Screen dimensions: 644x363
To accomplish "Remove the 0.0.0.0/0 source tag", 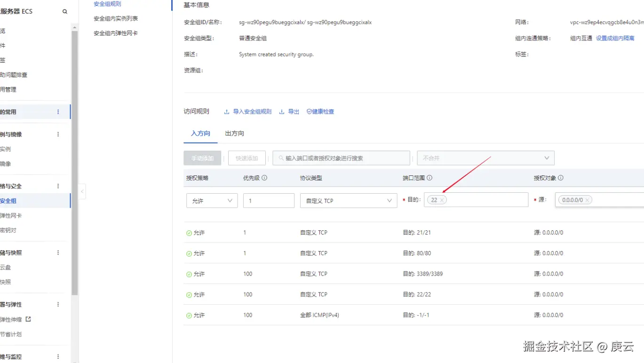I will click(587, 200).
